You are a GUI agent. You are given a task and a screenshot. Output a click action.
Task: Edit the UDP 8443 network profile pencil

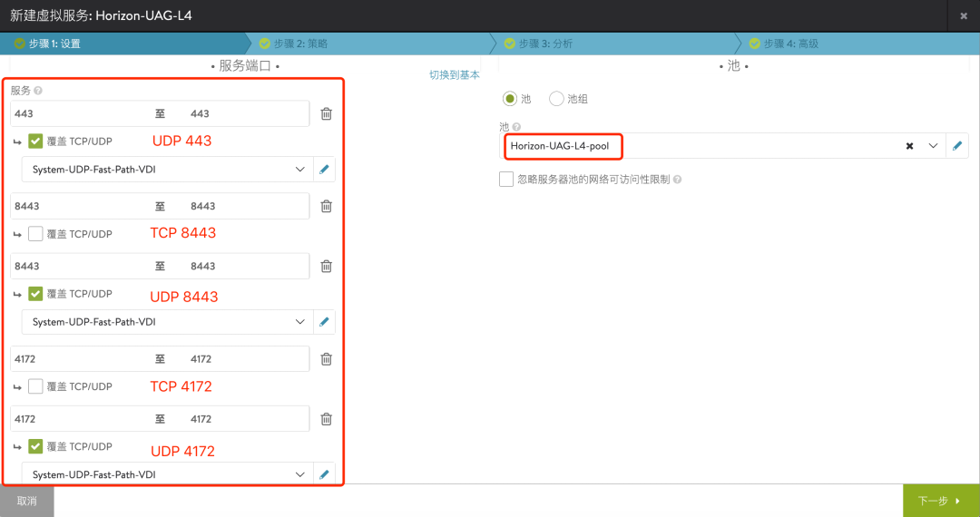tap(324, 322)
